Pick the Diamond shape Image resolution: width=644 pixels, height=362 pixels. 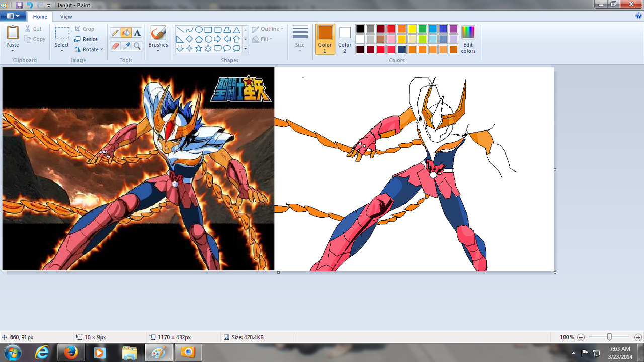point(189,39)
